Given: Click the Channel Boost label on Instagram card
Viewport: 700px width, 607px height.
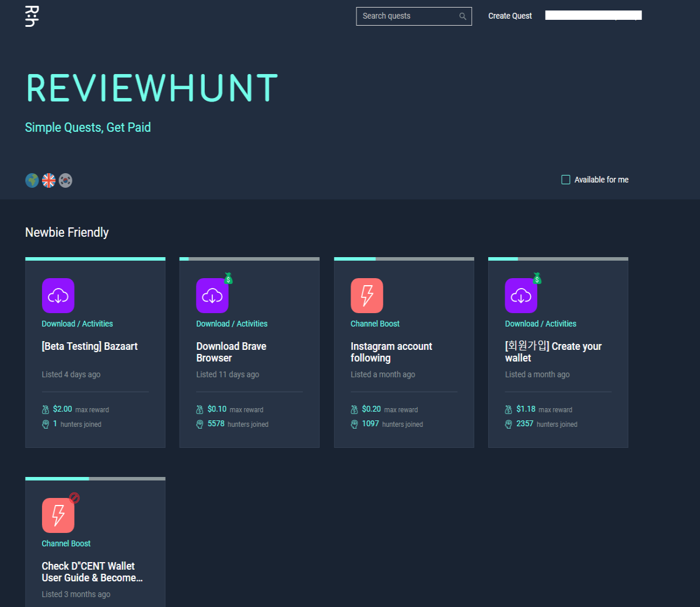Looking at the screenshot, I should coord(375,324).
